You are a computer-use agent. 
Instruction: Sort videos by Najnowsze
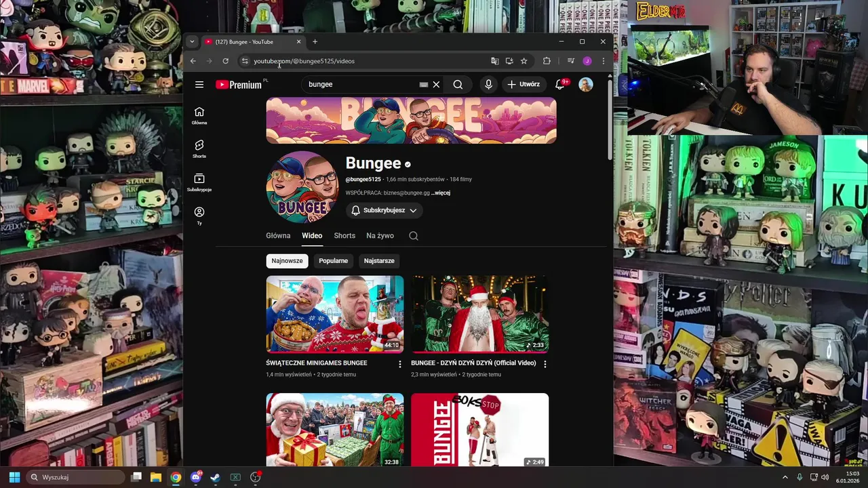pos(288,261)
